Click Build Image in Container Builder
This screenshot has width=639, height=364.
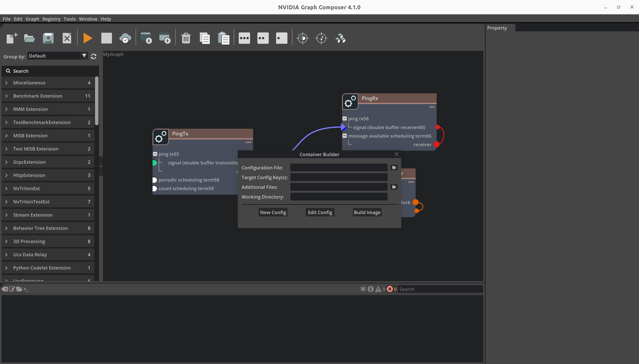[367, 212]
